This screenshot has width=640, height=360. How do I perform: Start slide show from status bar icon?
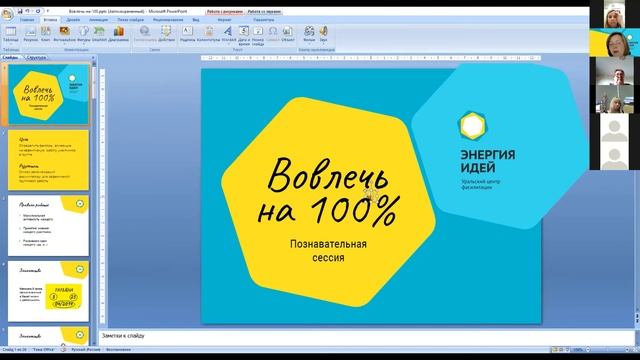click(568, 350)
